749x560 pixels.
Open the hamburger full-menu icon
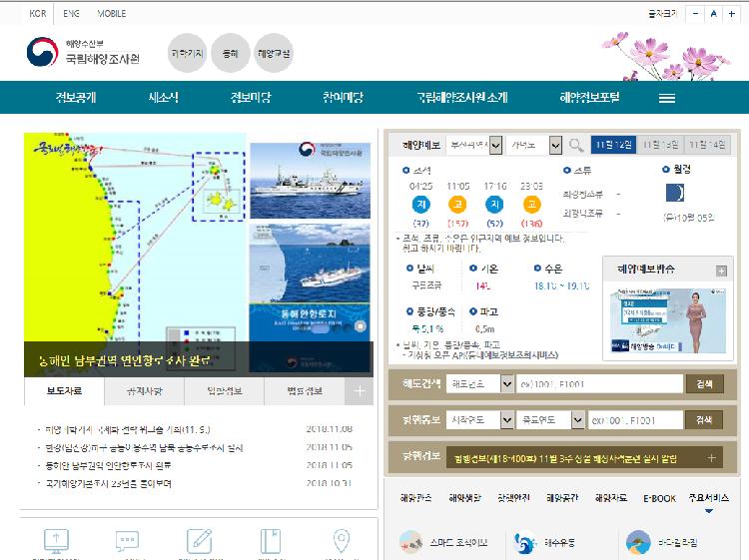tap(667, 98)
